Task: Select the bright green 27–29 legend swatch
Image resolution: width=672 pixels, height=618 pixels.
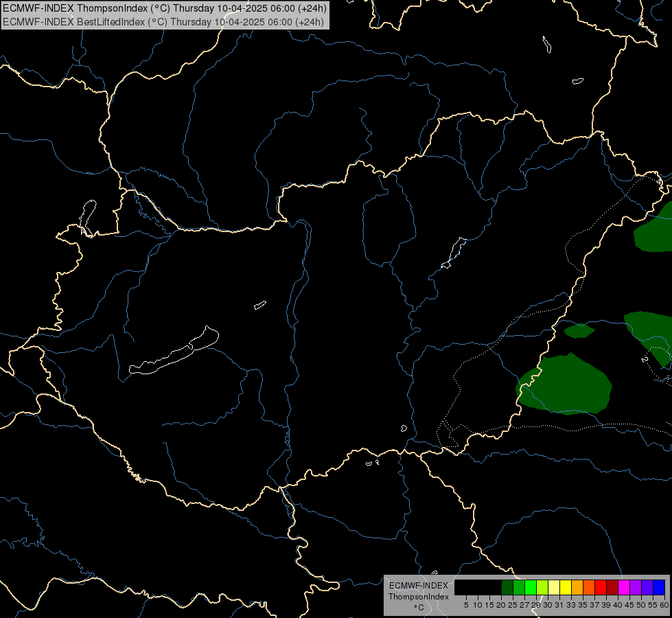Action: pos(531,588)
